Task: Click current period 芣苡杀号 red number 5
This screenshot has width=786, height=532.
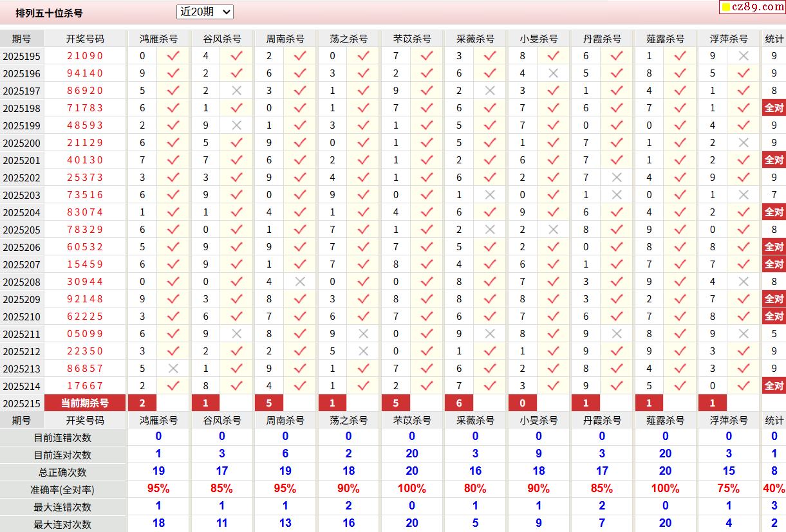Action: coord(396,403)
